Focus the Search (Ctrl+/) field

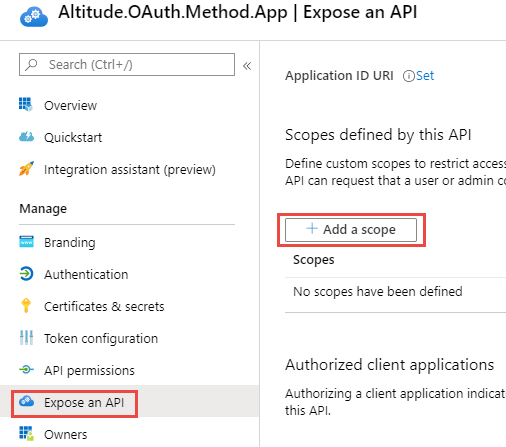(127, 64)
